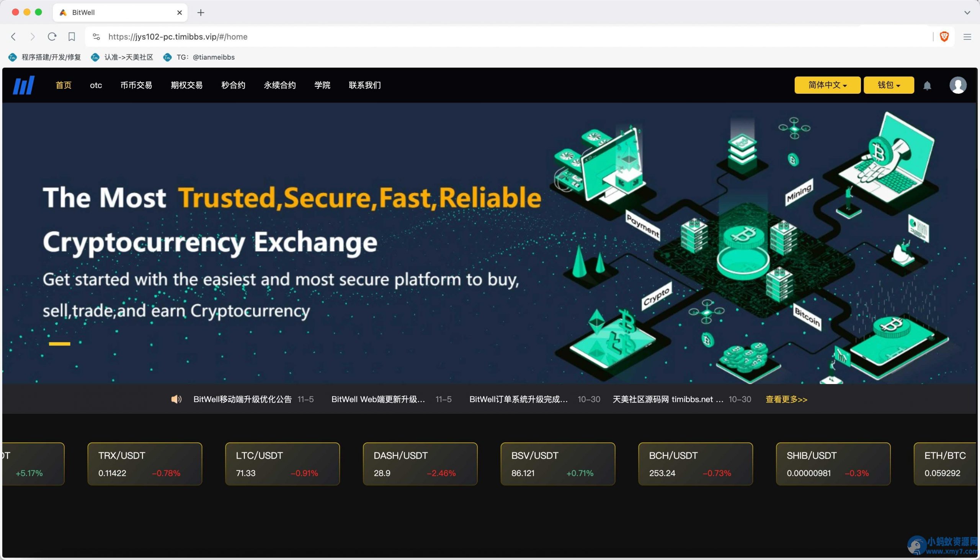Select the TRX/USDT ticker card

point(145,464)
